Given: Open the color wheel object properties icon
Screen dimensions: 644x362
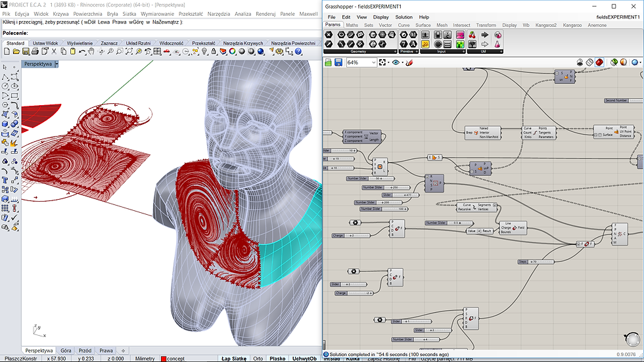Looking at the screenshot, I should point(233,52).
